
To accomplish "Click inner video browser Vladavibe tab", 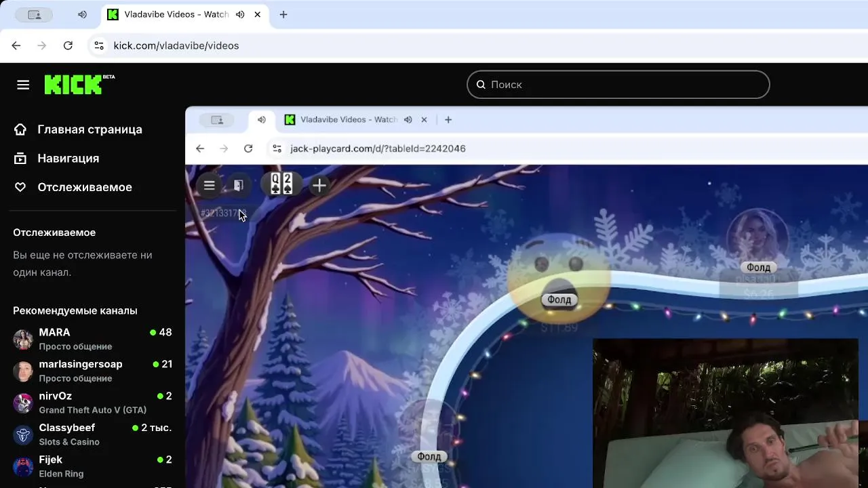I will [x=349, y=120].
